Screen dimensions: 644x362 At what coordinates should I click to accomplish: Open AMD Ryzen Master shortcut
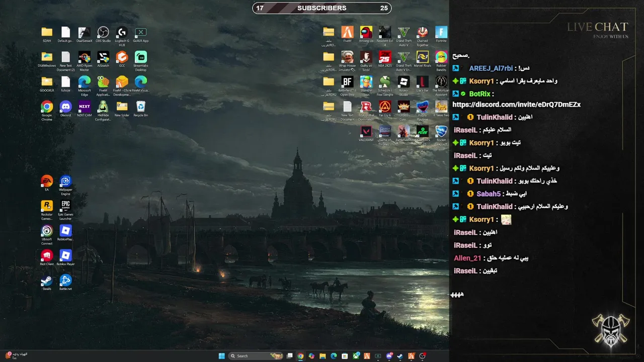pos(85,61)
